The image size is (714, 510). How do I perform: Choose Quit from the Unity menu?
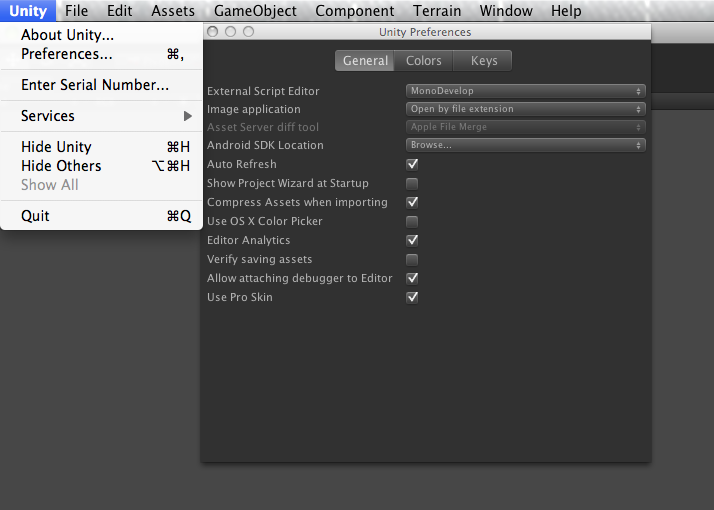pos(102,216)
